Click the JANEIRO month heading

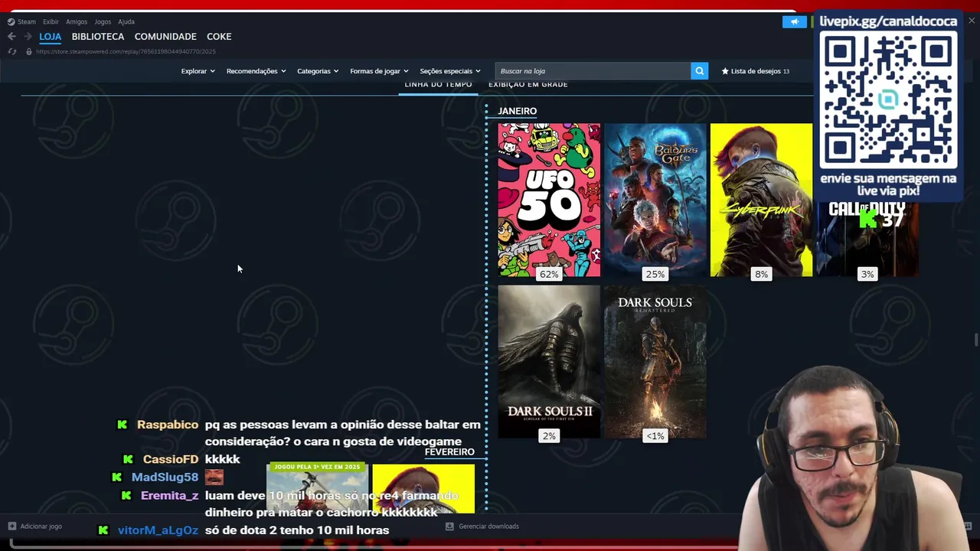coord(518,111)
